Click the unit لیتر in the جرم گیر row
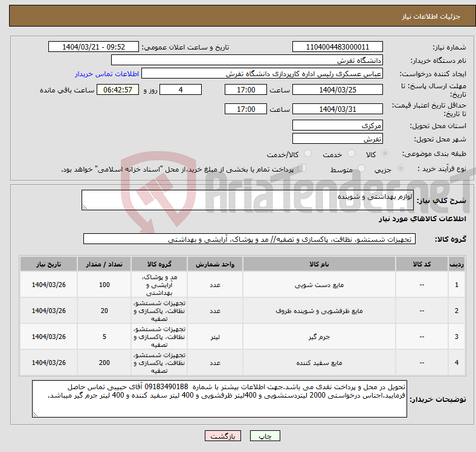Viewport: 476px width, 452px height. pyautogui.click(x=215, y=337)
